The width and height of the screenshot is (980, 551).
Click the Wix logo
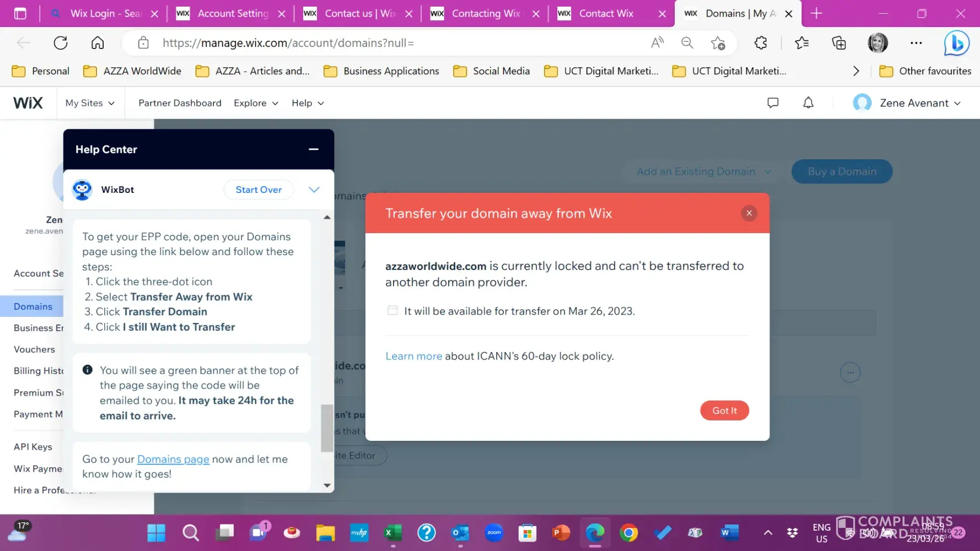28,103
